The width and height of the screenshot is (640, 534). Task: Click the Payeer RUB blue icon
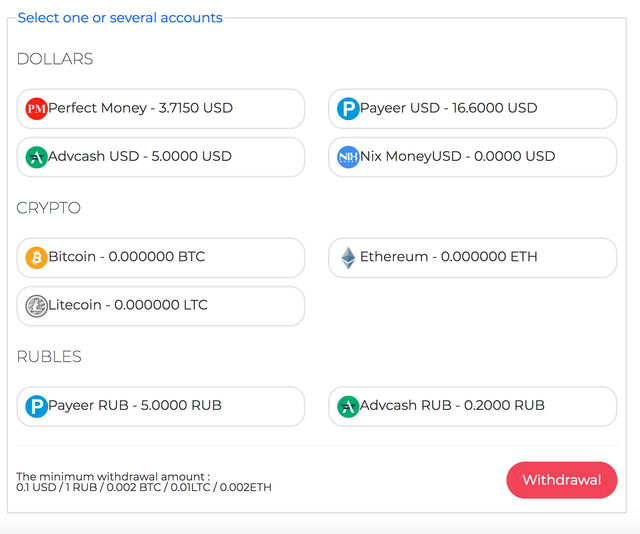tap(36, 406)
